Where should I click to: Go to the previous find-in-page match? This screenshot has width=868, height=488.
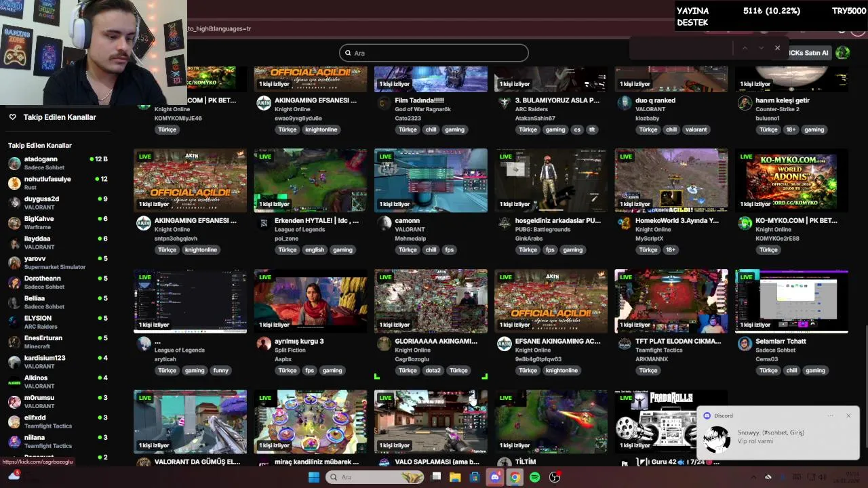pos(745,48)
